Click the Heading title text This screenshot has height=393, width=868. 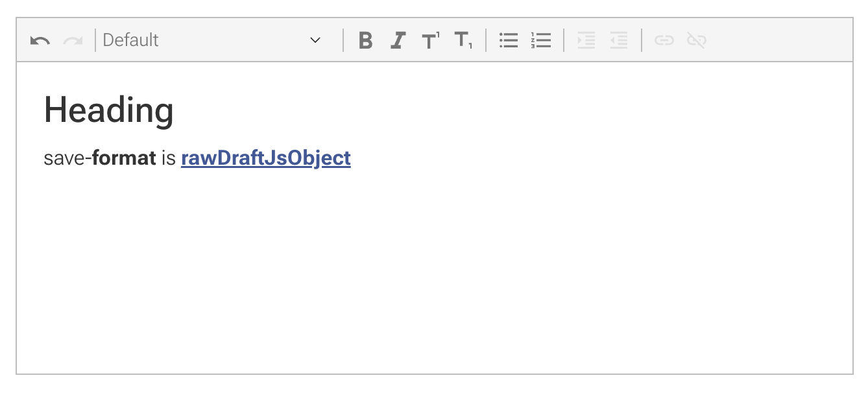coord(108,109)
